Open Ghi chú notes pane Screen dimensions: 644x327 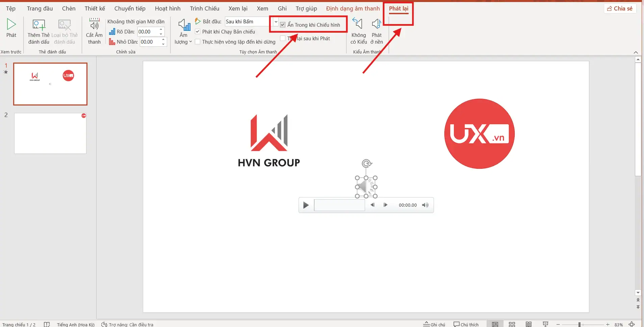point(434,324)
